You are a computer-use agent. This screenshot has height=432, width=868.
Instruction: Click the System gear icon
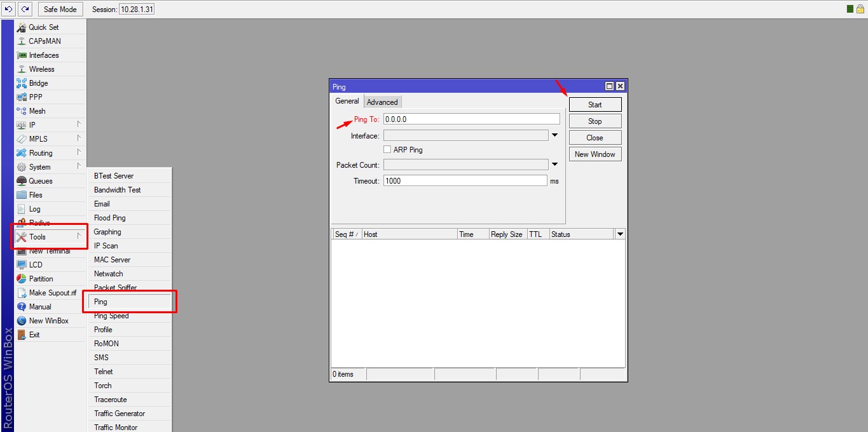coord(22,167)
